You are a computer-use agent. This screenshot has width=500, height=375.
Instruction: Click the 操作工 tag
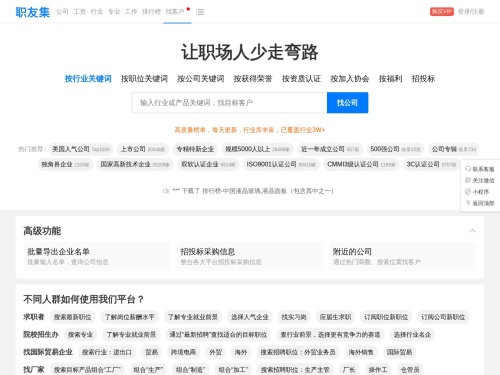[x=378, y=370]
